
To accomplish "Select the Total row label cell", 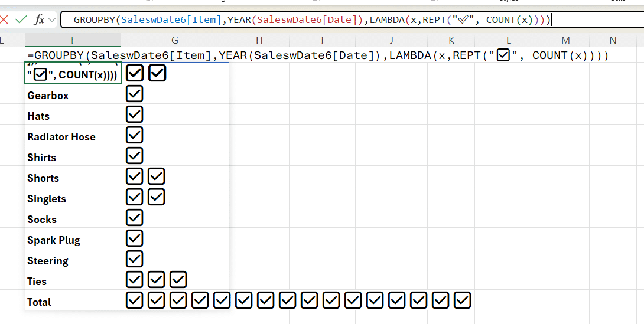I will pyautogui.click(x=40, y=302).
